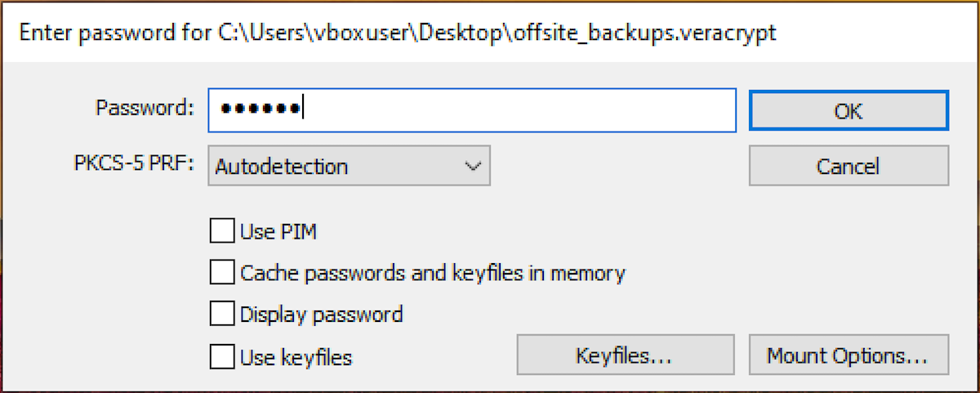980x393 pixels.
Task: Click the "Password:" field label
Action: tap(145, 108)
